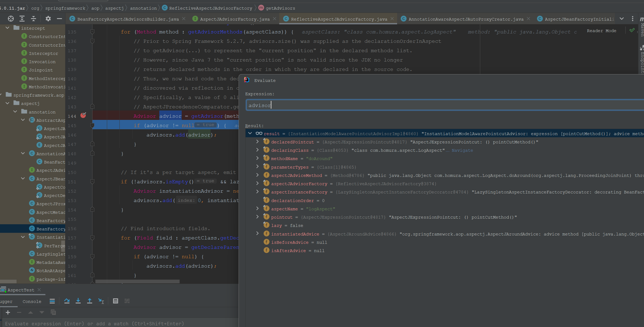644x327 pixels.
Task: Click the Show Execution Point icon
Action: (x=52, y=301)
